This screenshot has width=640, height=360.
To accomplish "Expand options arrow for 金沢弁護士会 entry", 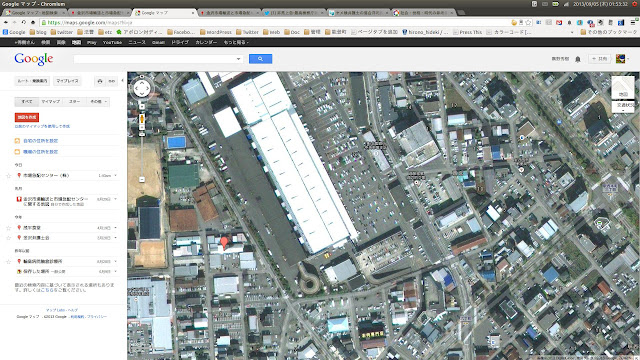I will coord(116,238).
